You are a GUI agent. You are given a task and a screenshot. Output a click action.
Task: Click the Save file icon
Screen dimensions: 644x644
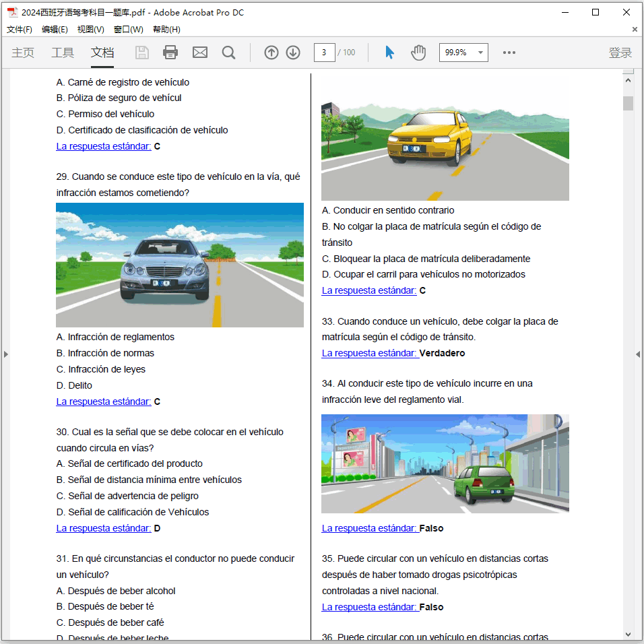tap(142, 53)
